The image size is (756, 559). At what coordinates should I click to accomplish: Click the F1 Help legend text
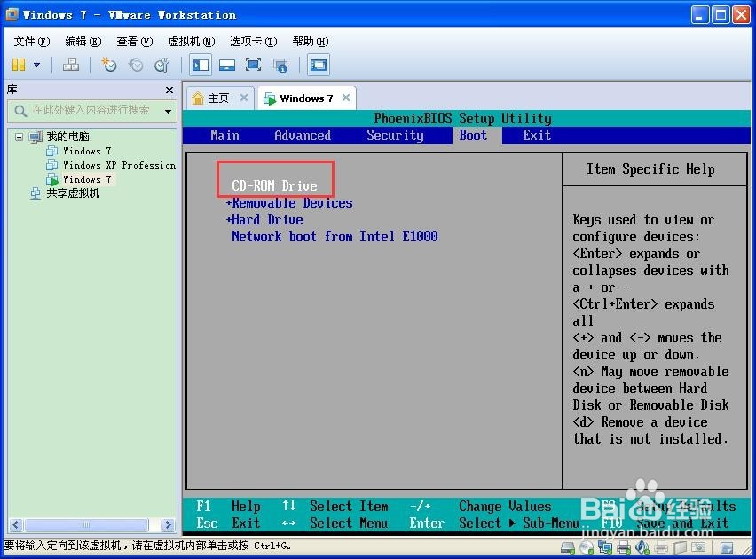(x=228, y=507)
